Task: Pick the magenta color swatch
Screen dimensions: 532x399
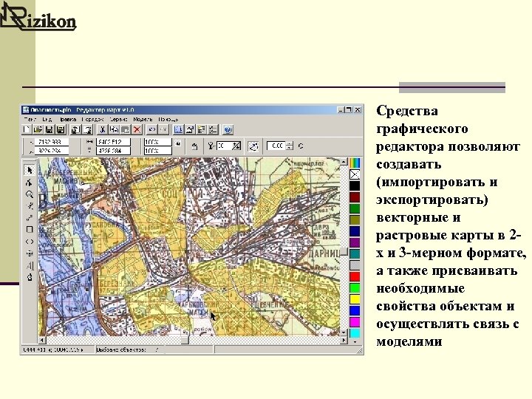Action: click(355, 322)
